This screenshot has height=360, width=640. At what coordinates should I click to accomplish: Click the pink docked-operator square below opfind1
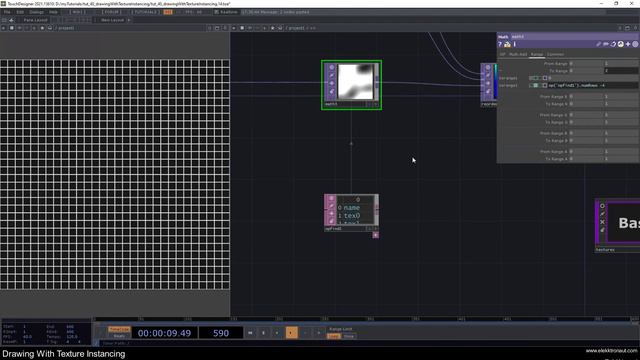[376, 235]
